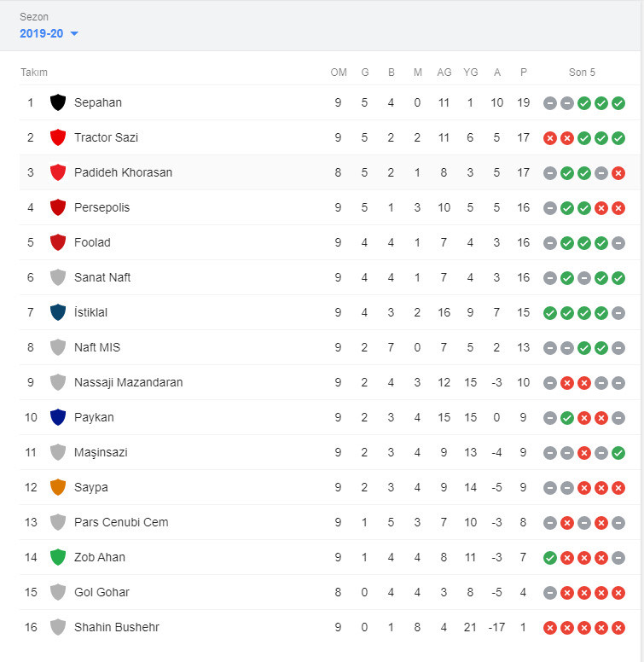This screenshot has height=662, width=644.
Task: Click the P points column header
Action: [x=523, y=73]
